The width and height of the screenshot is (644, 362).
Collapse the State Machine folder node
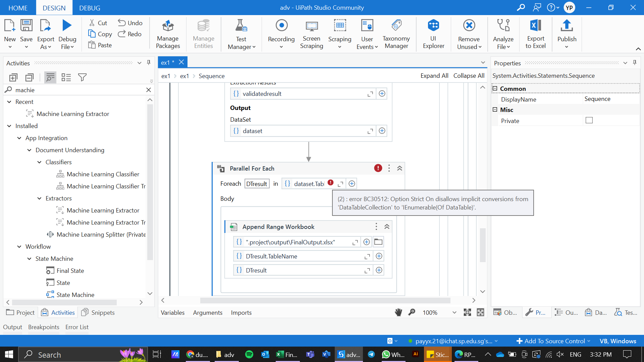pos(29,259)
